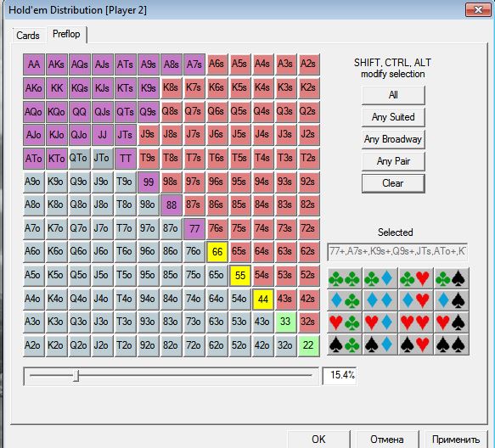Select Any Pair hands button

pyautogui.click(x=393, y=161)
